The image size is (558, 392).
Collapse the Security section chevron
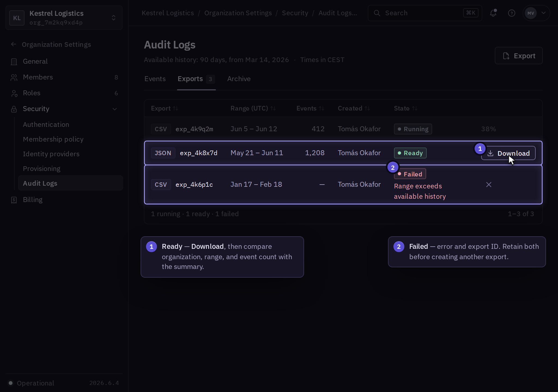(115, 109)
